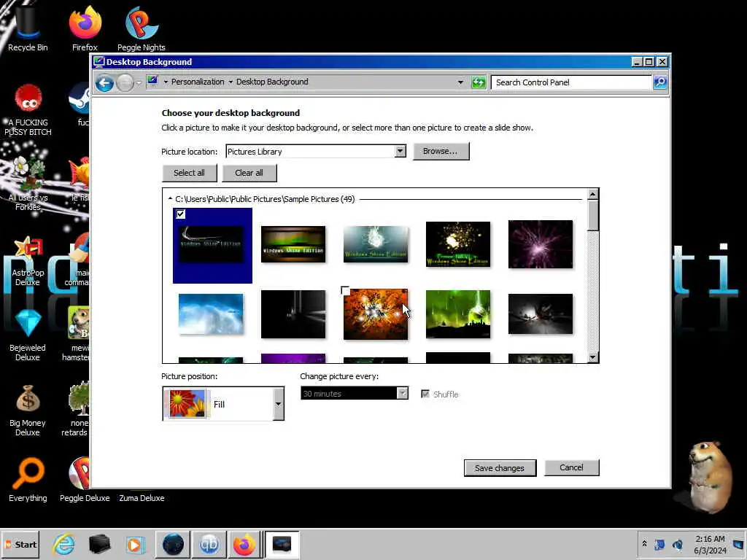Click the scroll down arrow of picture list
The width and height of the screenshot is (747, 560).
pyautogui.click(x=592, y=357)
